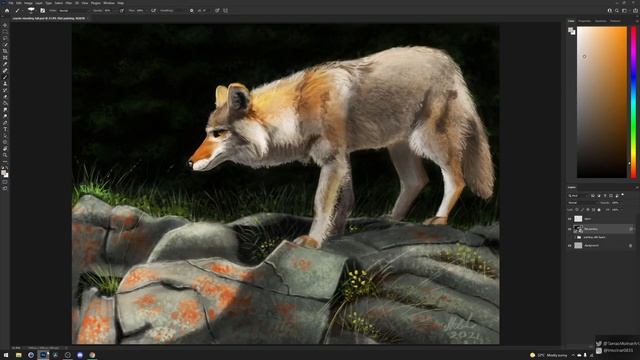Open the layer blend mode dropdown

582,203
